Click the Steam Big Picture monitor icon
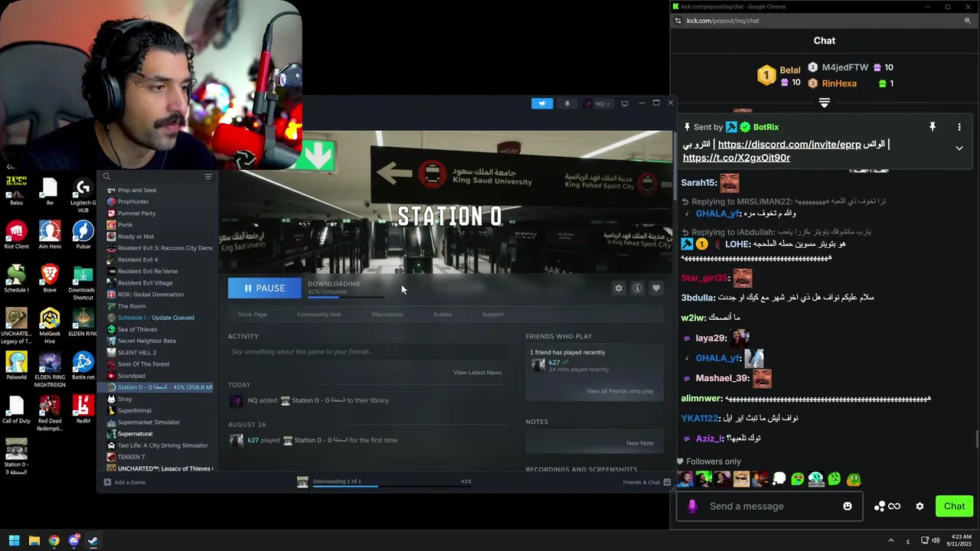Viewport: 980px width, 551px height. point(625,103)
